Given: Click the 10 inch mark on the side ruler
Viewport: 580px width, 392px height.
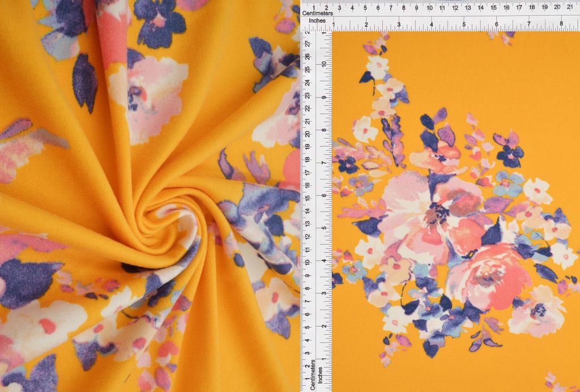Looking at the screenshot, I should tap(324, 65).
